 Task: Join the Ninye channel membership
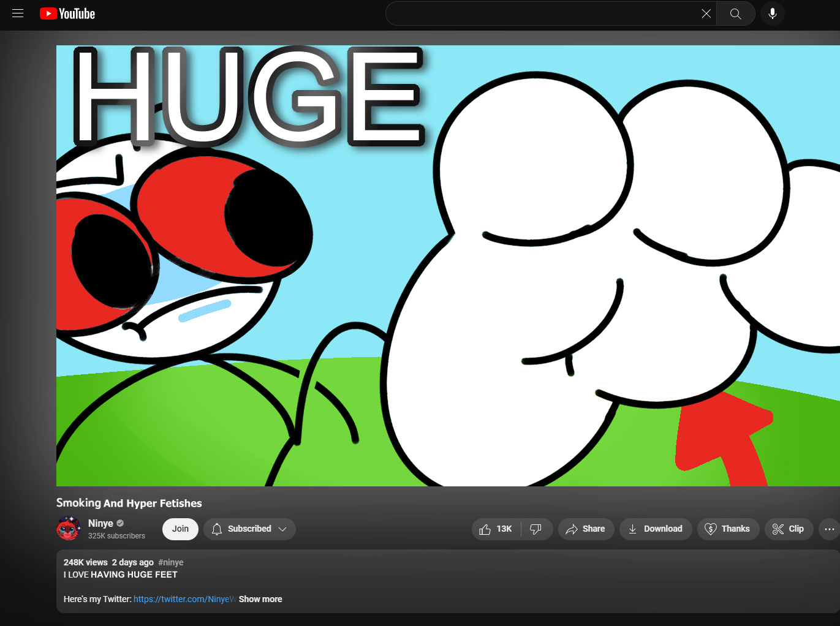coord(180,529)
